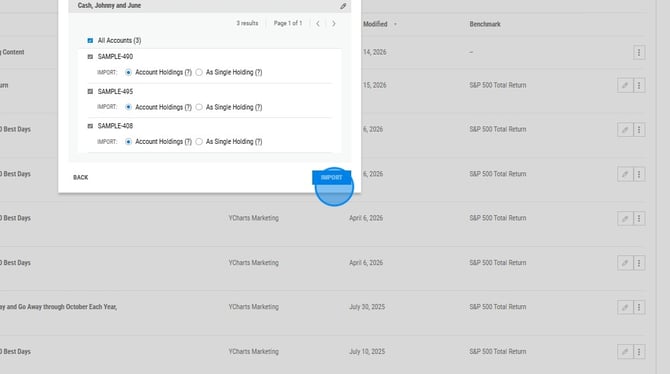Click the (?) help next to SAMPLE-490 As Single Holding
The height and width of the screenshot is (374, 670).
pos(259,72)
